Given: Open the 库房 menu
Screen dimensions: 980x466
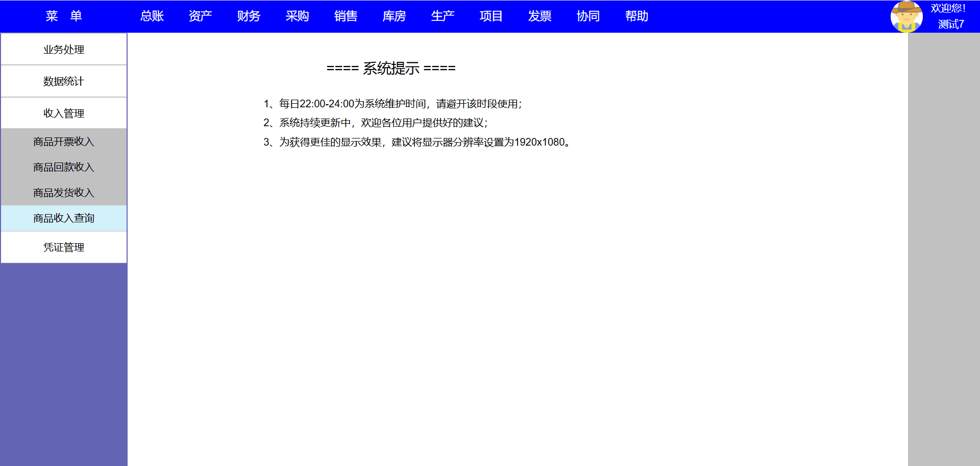Looking at the screenshot, I should click(394, 16).
